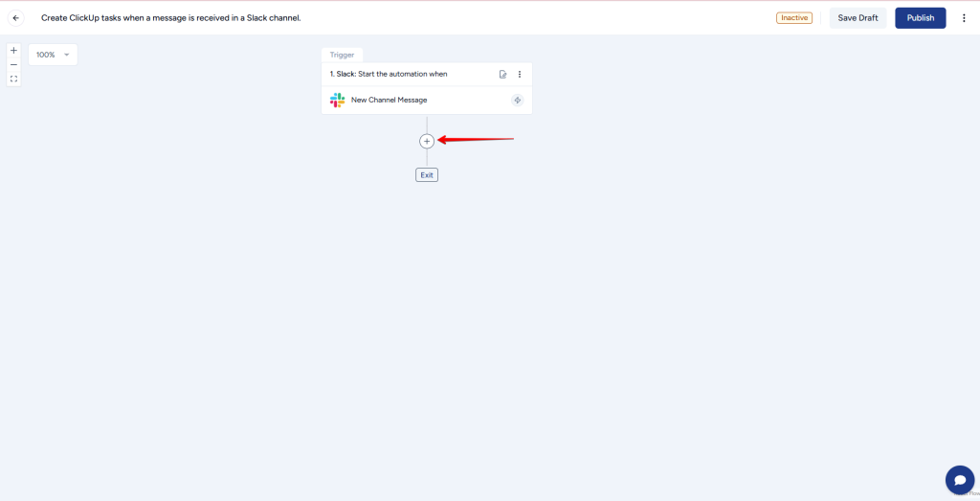Click the lightning bolt icon beside New Channel Message

517,100
